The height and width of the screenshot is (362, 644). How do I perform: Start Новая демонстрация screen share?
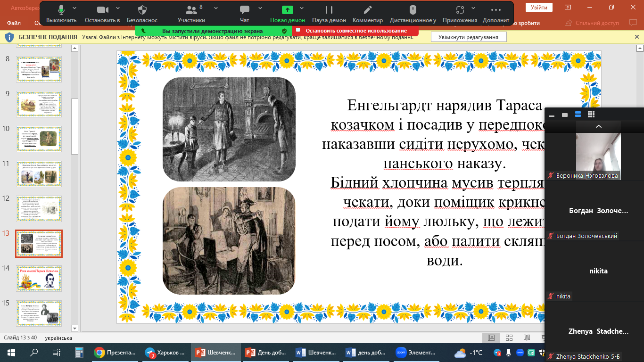[x=288, y=14]
